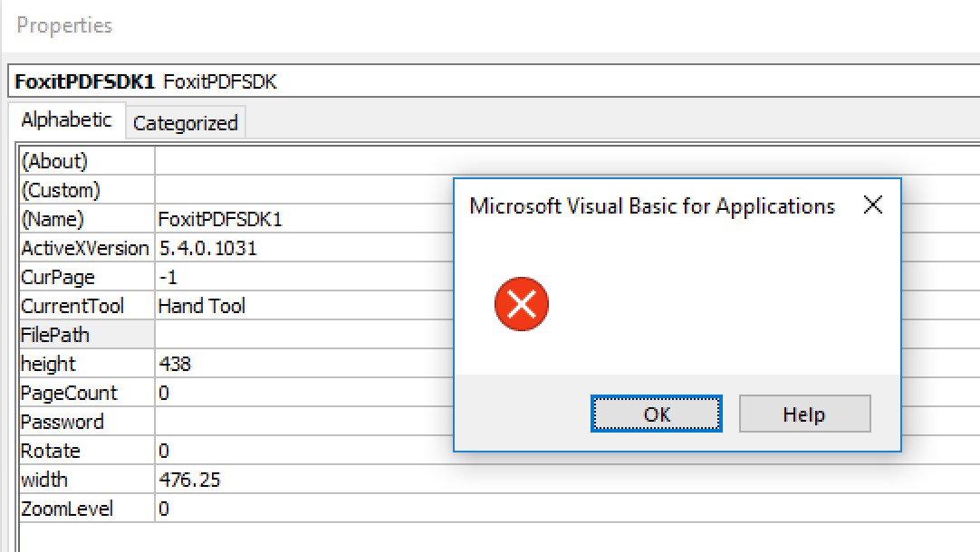Viewport: 980px width, 552px height.
Task: Open the CurrentTool Hand Tool value
Action: [x=299, y=306]
